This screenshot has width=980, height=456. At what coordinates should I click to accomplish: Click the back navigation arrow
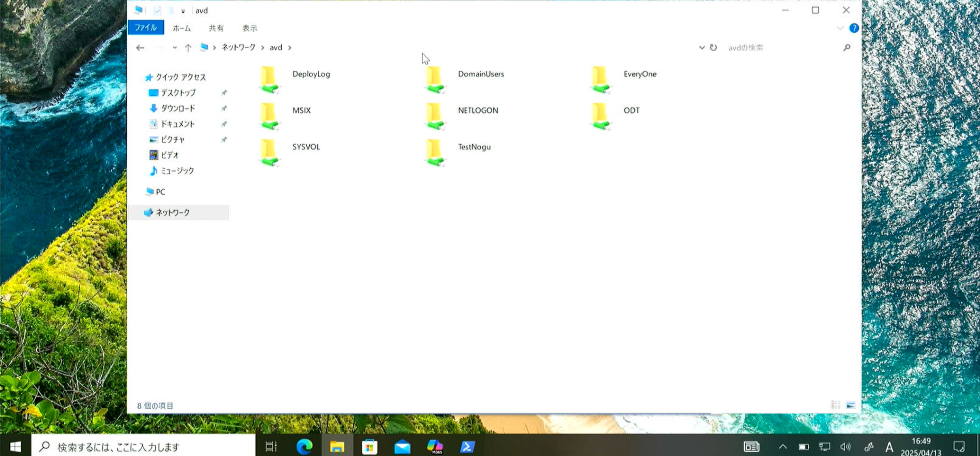pos(140,48)
